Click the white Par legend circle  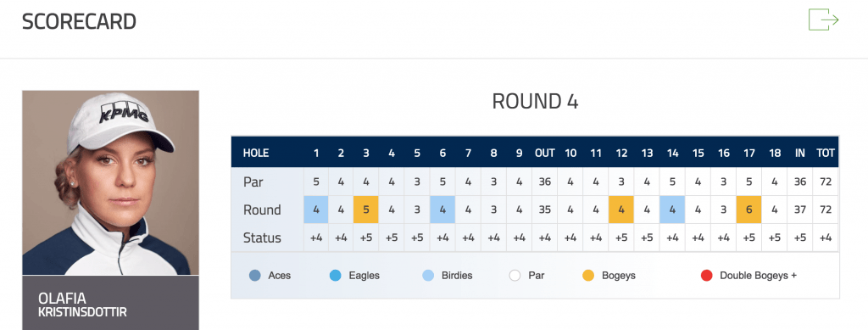tap(515, 275)
